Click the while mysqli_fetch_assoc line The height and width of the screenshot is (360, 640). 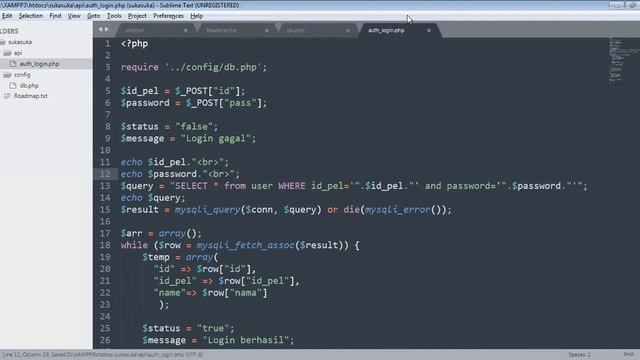click(x=240, y=245)
